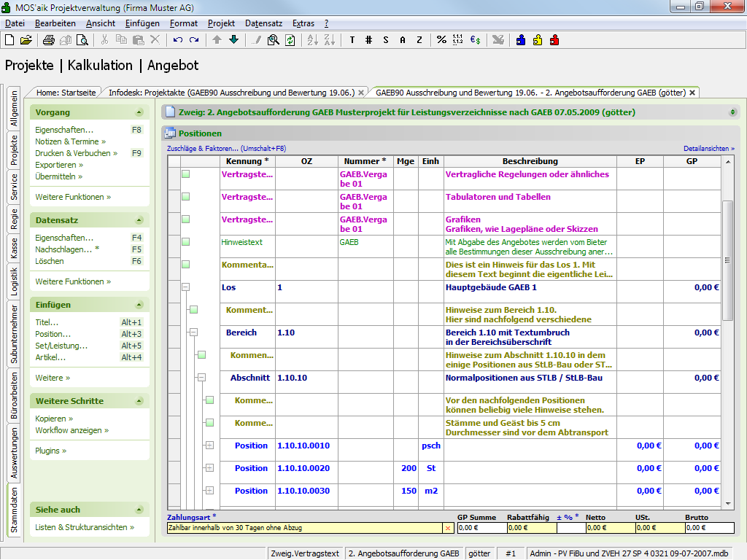The height and width of the screenshot is (560, 747).
Task: Click the percent sign toolbar icon
Action: click(x=441, y=40)
